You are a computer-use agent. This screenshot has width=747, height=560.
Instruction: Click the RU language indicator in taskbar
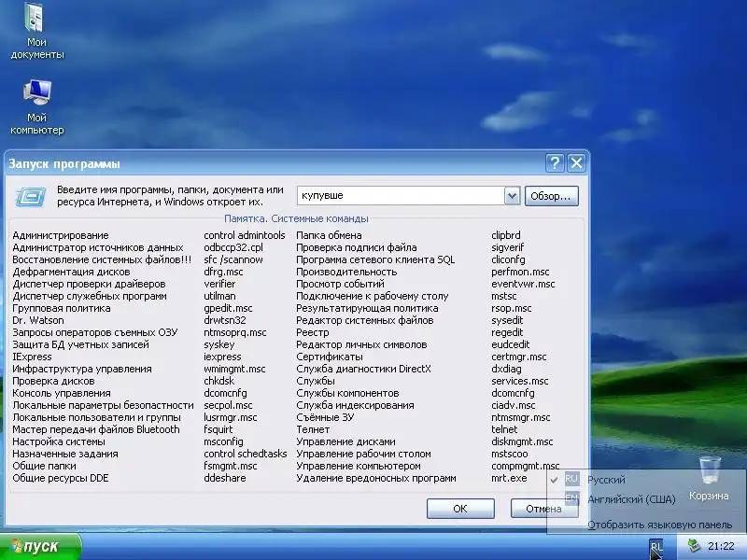click(655, 547)
